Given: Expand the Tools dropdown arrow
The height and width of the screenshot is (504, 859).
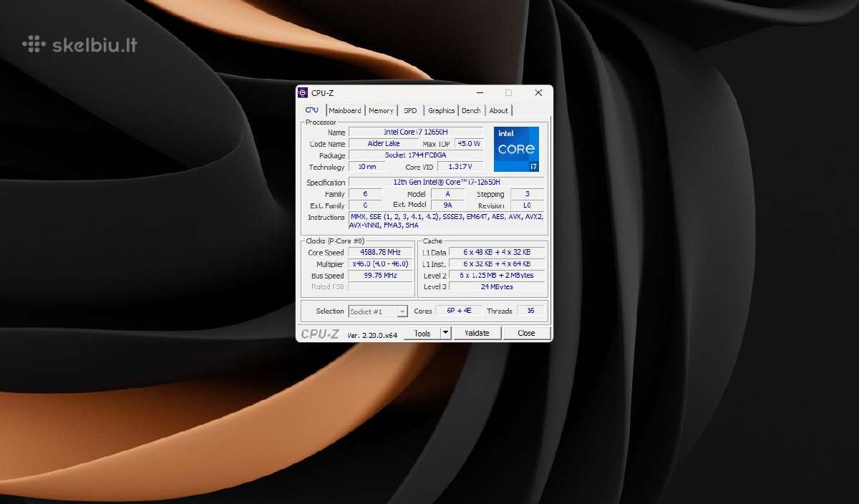Looking at the screenshot, I should click(445, 333).
